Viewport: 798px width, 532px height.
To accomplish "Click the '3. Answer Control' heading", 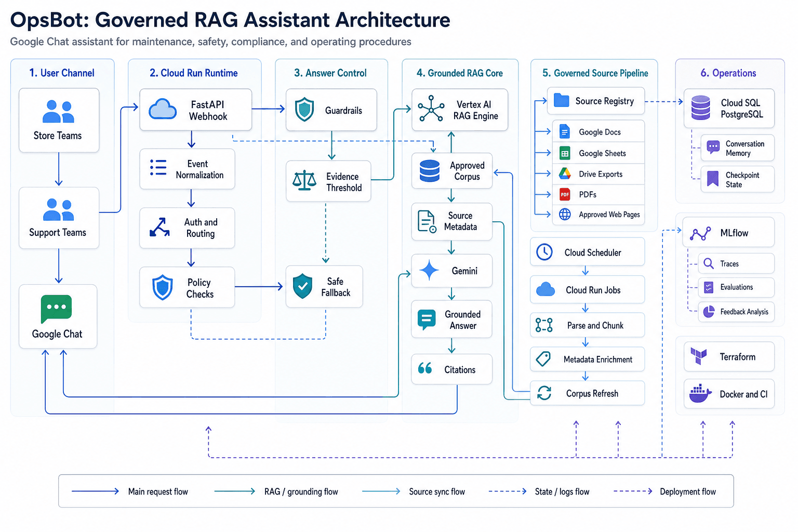I will point(330,73).
